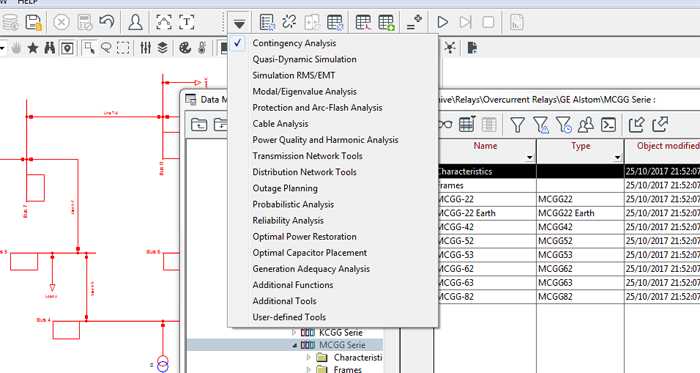Click the contingency definition list icon

267,22
